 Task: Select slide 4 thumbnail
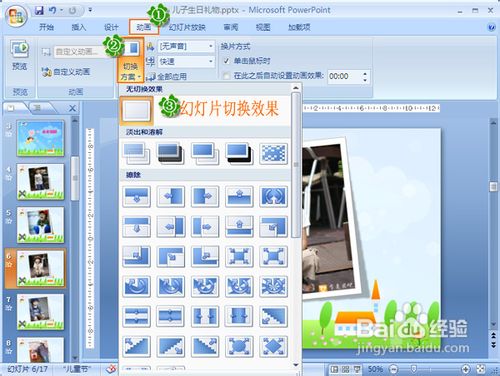(40, 182)
